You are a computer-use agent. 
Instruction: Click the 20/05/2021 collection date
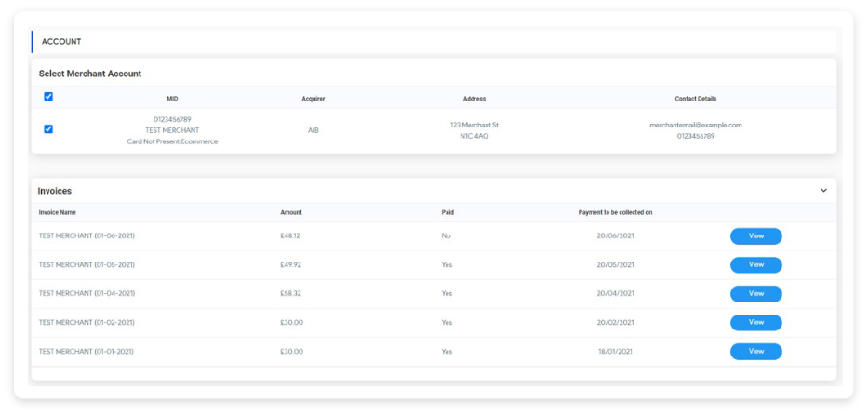615,265
